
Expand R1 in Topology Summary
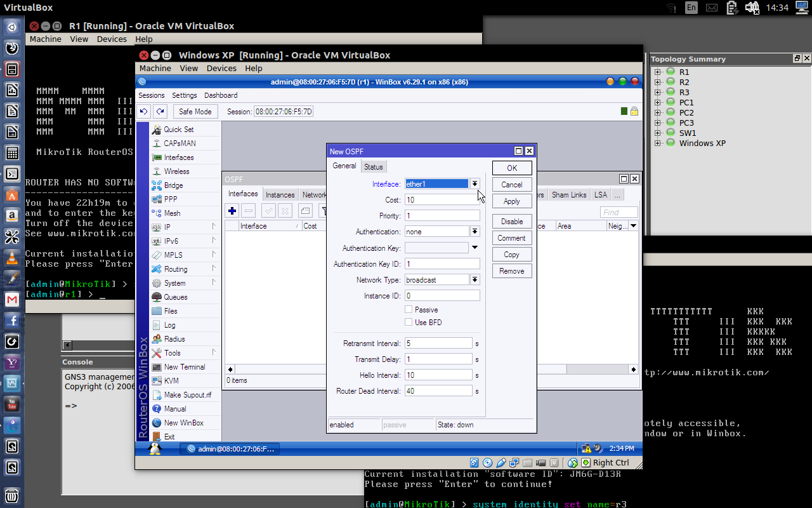(658, 72)
